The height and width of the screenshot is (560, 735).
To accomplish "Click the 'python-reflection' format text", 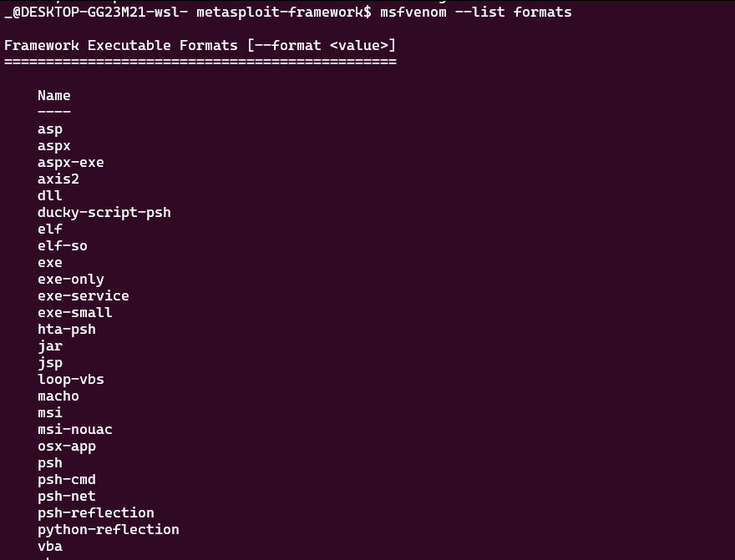I will tap(109, 529).
